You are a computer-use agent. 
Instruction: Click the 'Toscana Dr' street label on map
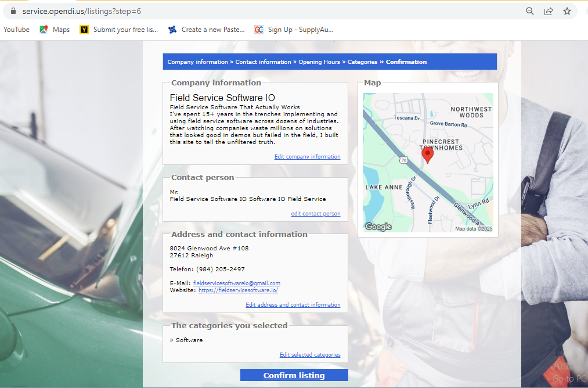406,118
